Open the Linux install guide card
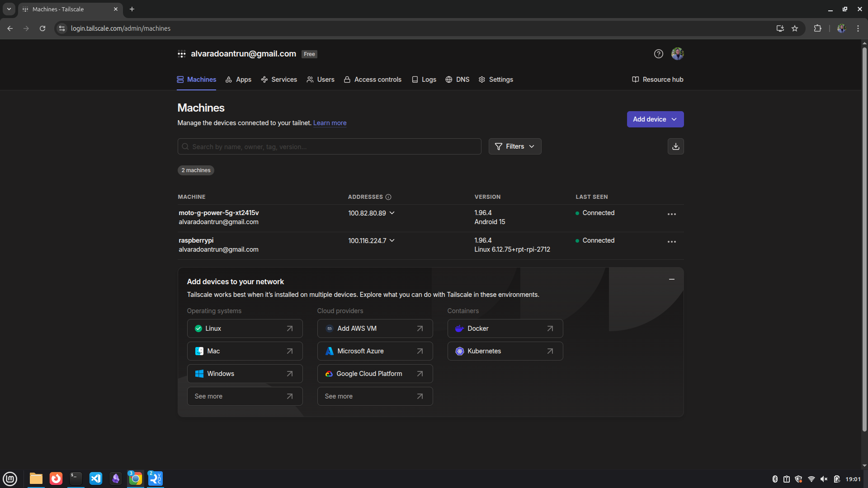This screenshot has width=868, height=488. [245, 328]
